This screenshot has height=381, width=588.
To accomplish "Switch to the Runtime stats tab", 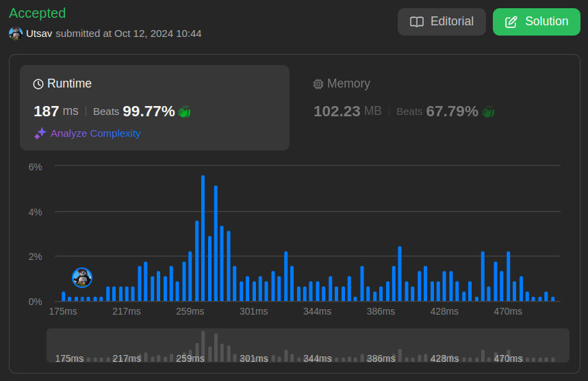I will click(154, 107).
